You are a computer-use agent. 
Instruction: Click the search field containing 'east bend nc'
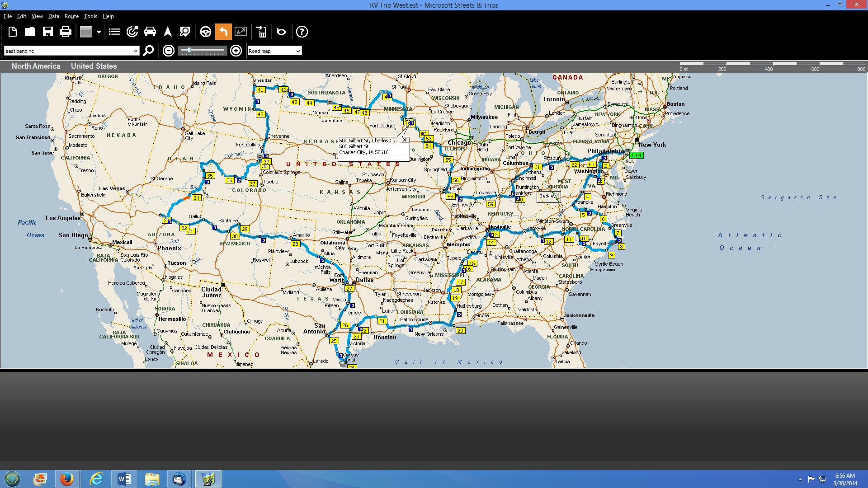click(x=68, y=51)
